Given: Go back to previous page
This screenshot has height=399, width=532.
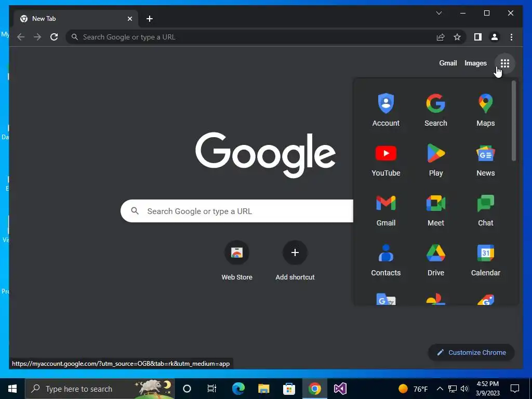Looking at the screenshot, I should point(21,37).
